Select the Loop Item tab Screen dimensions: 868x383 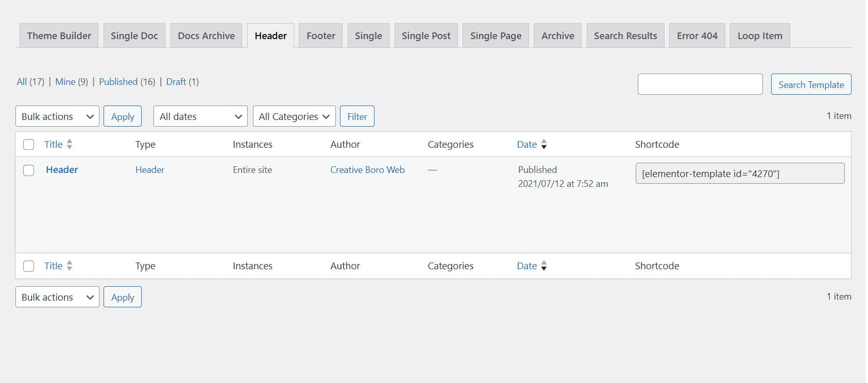(760, 36)
